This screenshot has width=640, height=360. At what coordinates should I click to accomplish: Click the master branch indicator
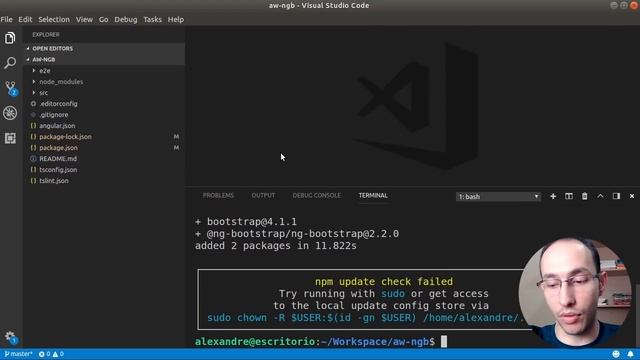[x=18, y=354]
